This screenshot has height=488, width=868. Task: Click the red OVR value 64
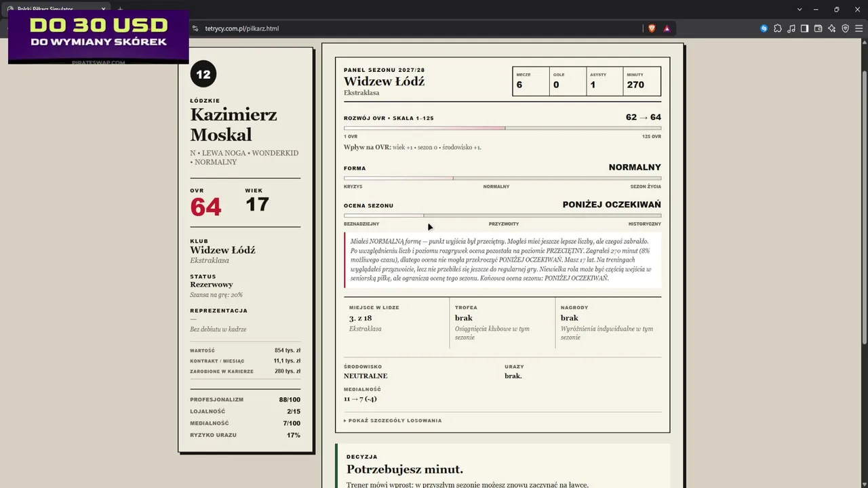205,207
